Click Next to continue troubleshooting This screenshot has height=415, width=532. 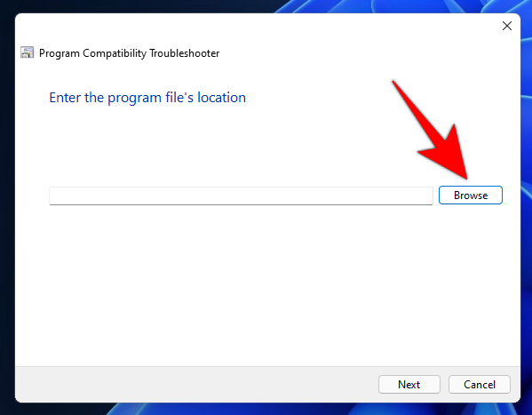point(409,385)
